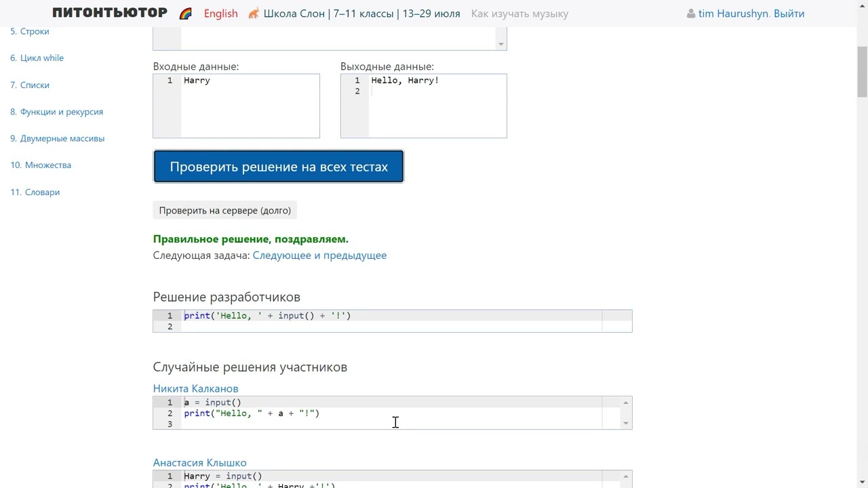Open Как изучать музыку link
868x488 pixels.
519,14
